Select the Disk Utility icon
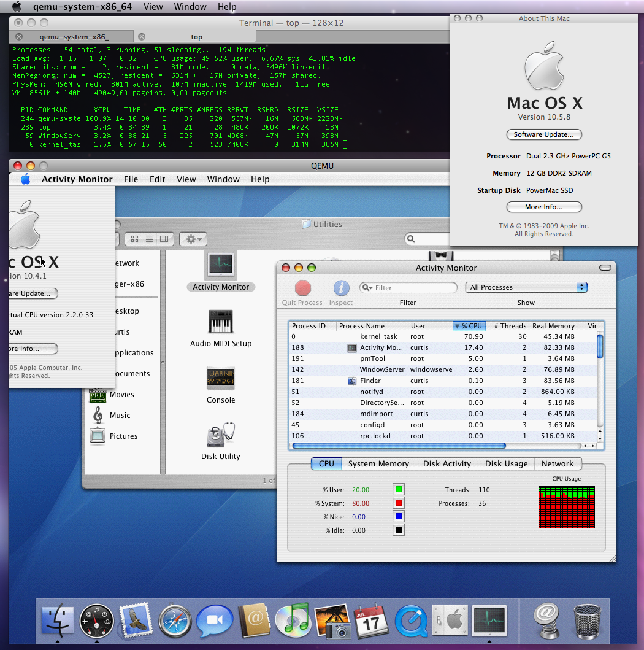Image resolution: width=644 pixels, height=650 pixels. (221, 435)
